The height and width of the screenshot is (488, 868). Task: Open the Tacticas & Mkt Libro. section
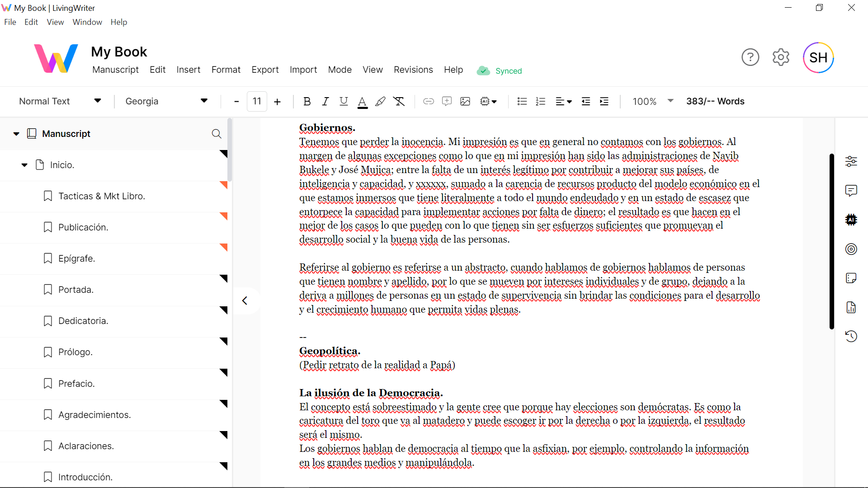114,196
